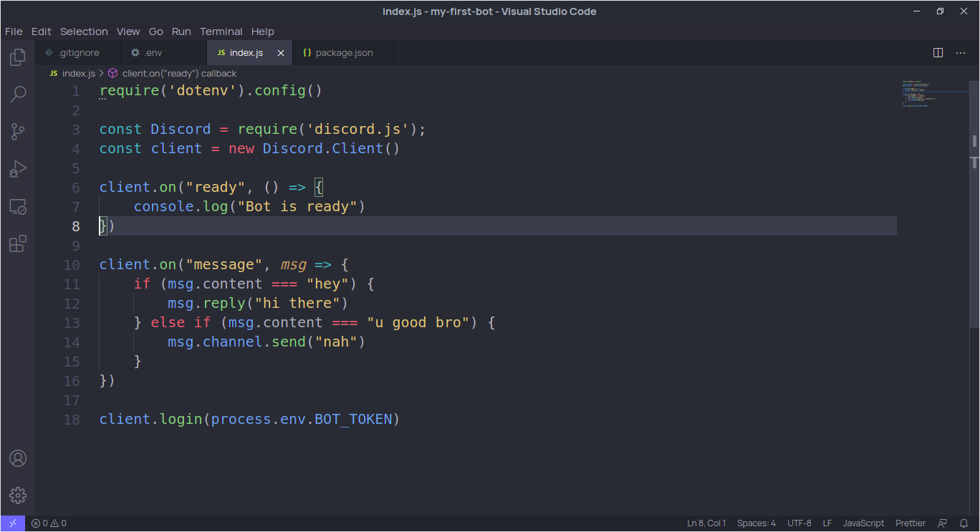Image resolution: width=980 pixels, height=532 pixels.
Task: Click the remote window indicator icon
Action: click(13, 523)
